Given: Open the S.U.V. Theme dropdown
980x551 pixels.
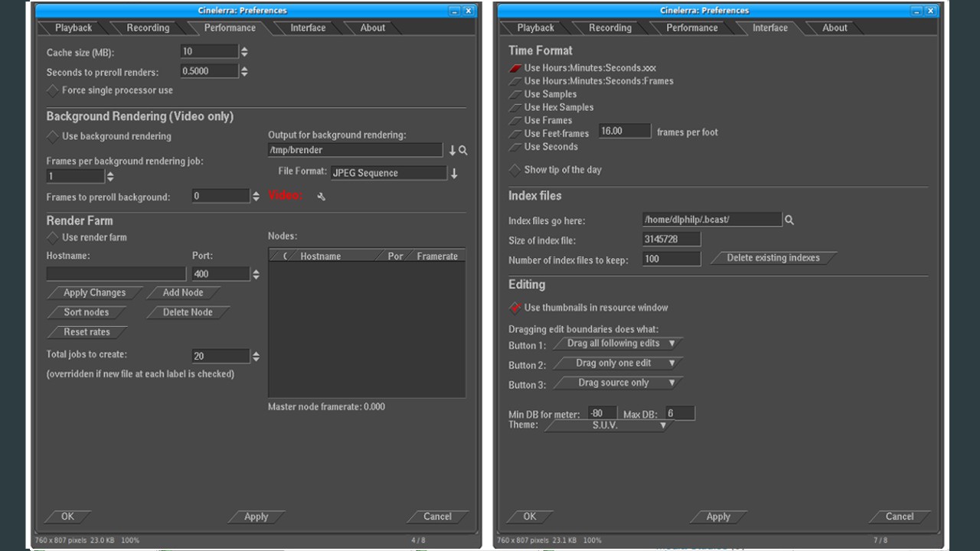Looking at the screenshot, I should coord(606,425).
